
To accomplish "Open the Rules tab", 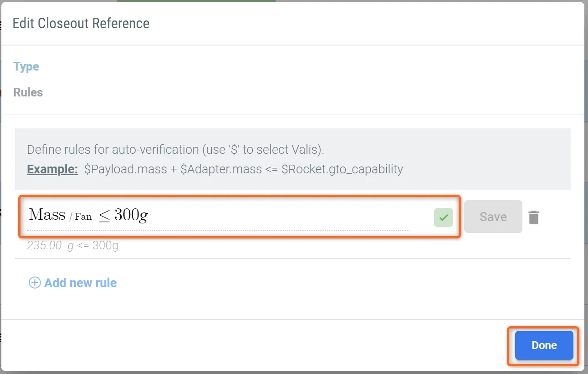I will [28, 92].
